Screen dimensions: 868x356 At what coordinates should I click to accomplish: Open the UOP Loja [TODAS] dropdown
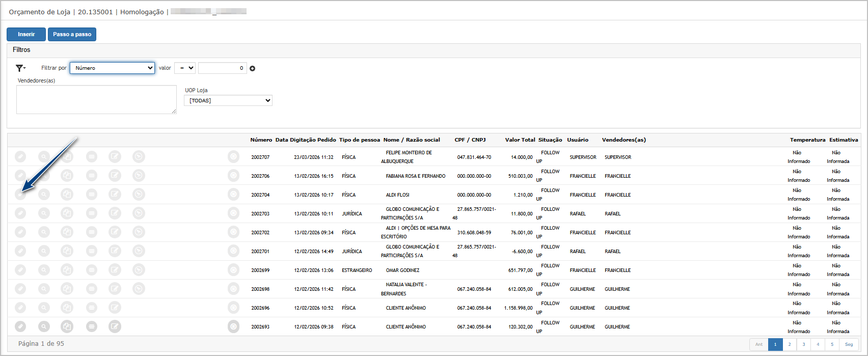pyautogui.click(x=228, y=100)
